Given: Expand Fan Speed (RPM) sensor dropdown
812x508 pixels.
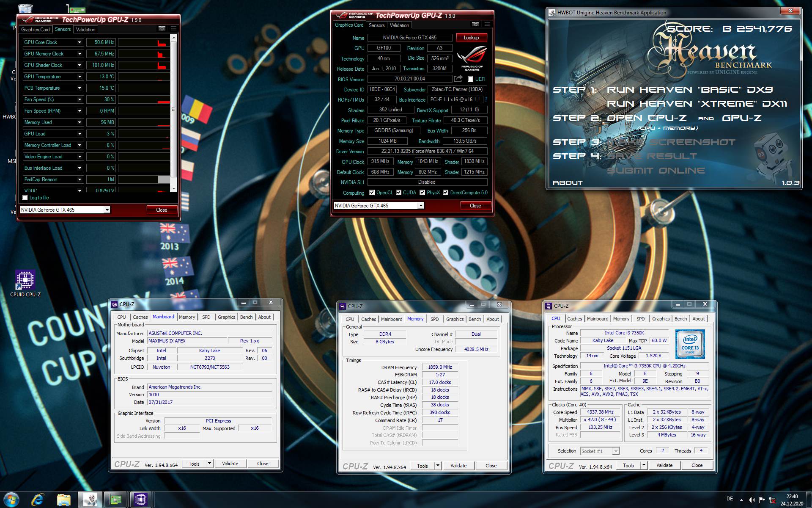Looking at the screenshot, I should pos(80,111).
